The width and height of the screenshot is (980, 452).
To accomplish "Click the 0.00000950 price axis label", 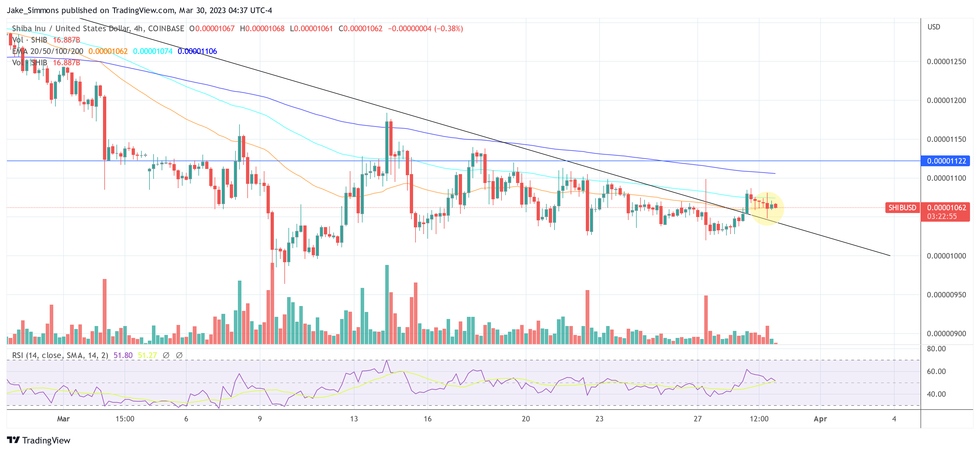I will [x=946, y=295].
